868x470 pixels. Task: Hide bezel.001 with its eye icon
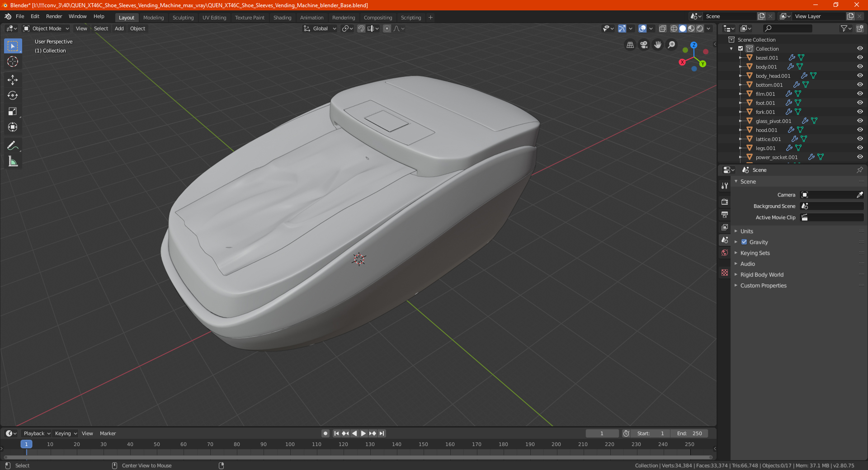tap(860, 57)
